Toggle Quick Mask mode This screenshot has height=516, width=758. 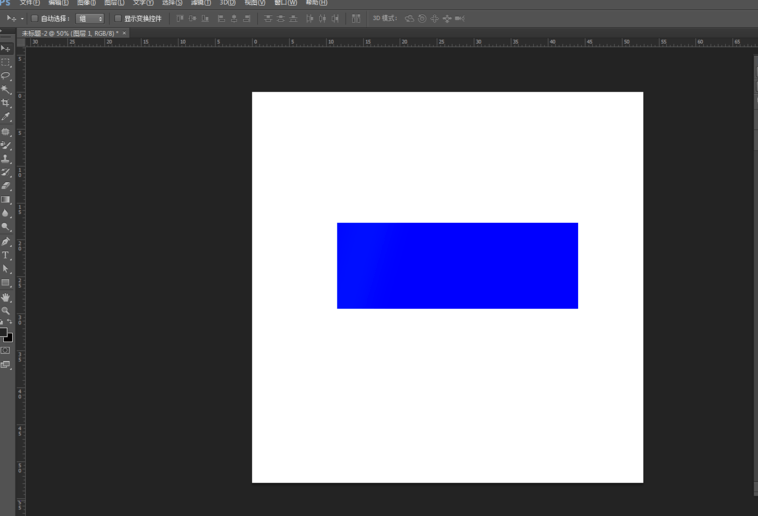click(5, 350)
